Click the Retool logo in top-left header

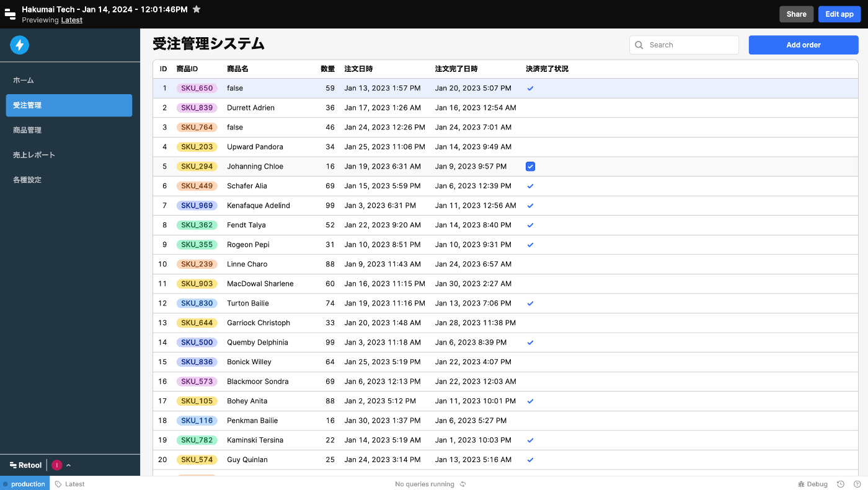(x=10, y=14)
